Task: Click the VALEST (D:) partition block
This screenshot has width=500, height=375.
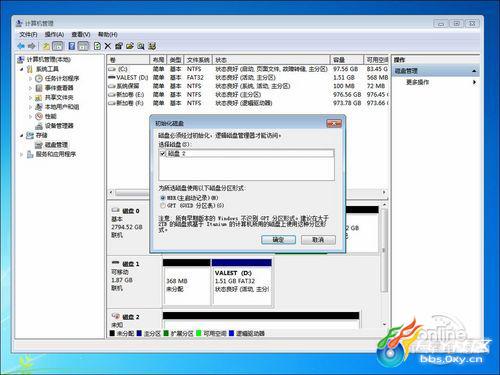Action: point(242,282)
